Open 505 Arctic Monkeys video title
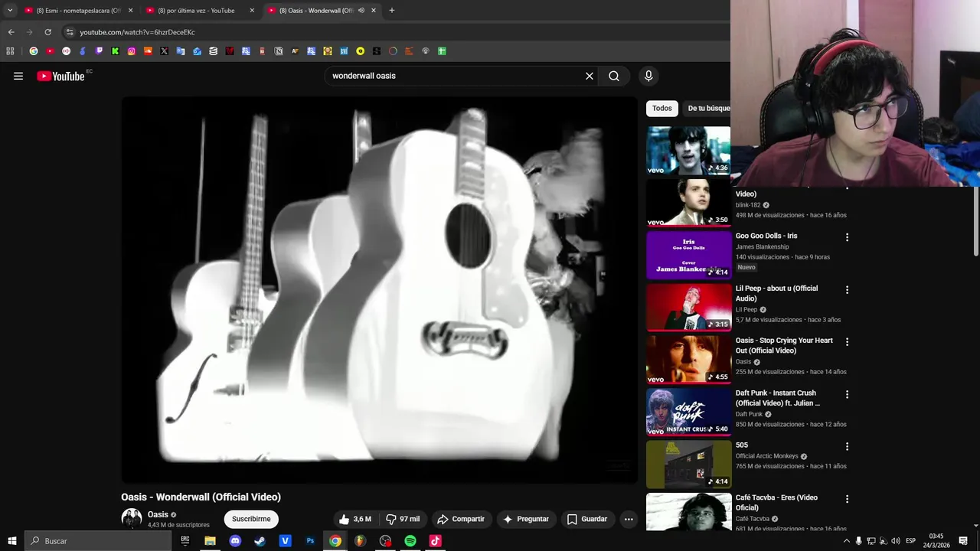 coord(742,445)
